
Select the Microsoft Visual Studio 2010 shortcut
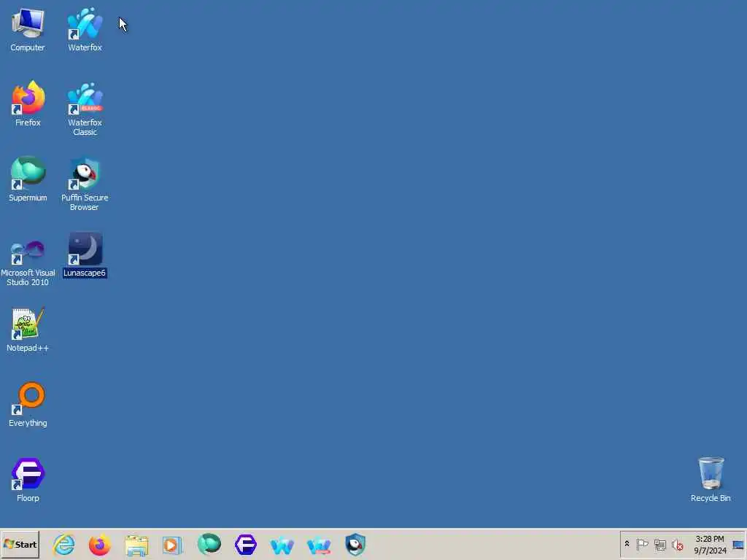[x=28, y=262]
